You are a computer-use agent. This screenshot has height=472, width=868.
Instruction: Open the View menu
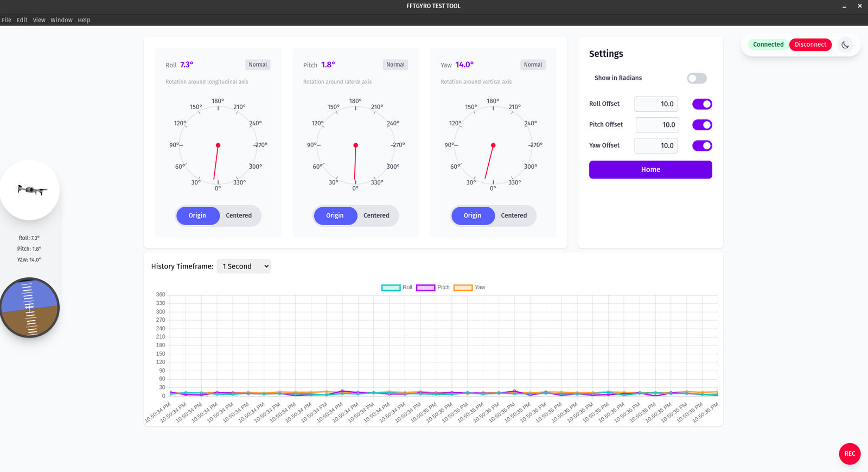pyautogui.click(x=39, y=20)
